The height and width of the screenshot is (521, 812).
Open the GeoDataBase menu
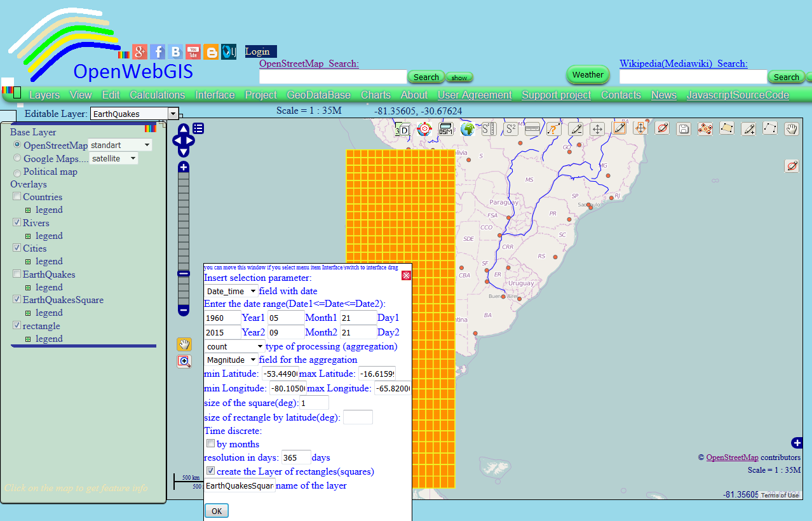point(318,95)
